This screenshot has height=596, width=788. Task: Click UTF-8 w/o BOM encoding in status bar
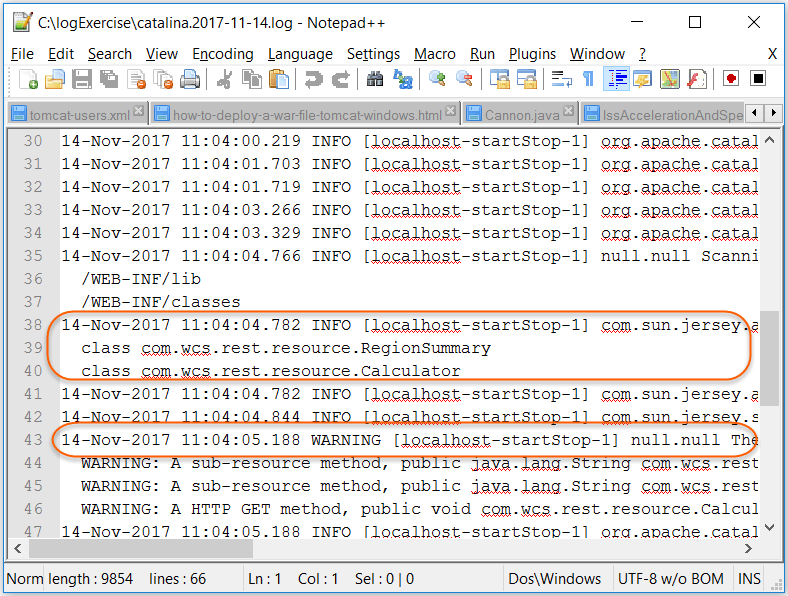point(671,578)
